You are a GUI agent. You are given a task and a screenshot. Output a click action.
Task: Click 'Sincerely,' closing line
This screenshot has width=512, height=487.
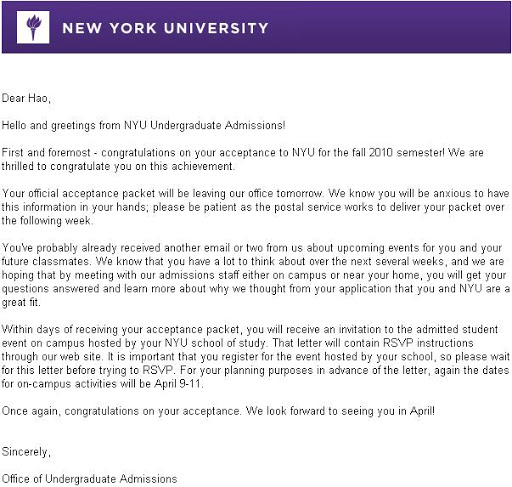[x=26, y=452]
